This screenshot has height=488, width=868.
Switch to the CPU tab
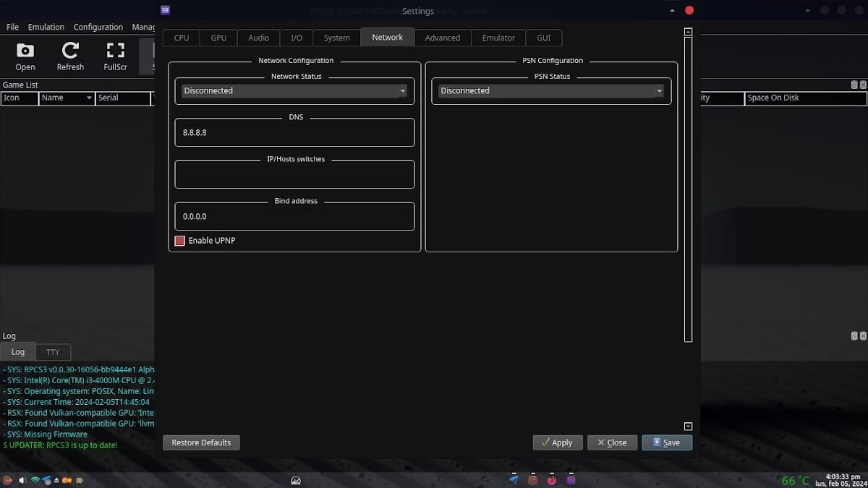pyautogui.click(x=182, y=38)
